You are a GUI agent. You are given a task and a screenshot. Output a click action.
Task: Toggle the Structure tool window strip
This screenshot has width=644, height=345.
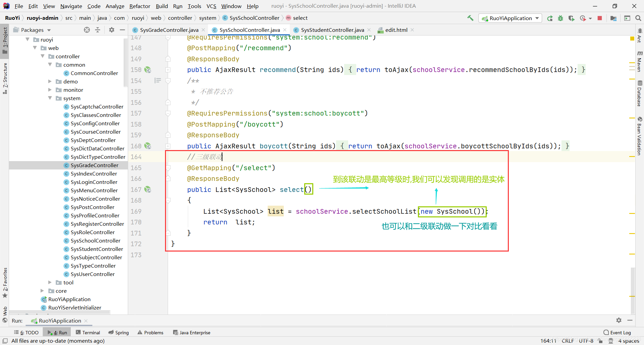[x=5, y=78]
